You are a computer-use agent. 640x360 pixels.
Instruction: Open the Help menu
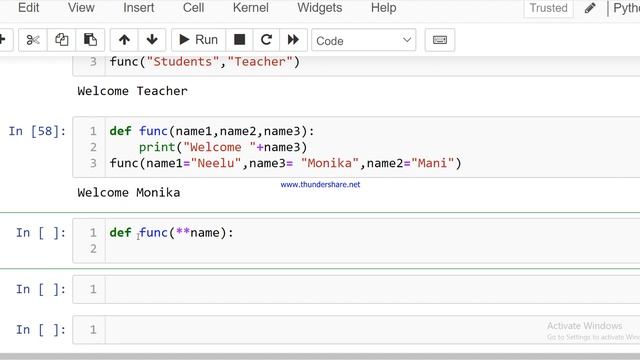click(x=383, y=8)
